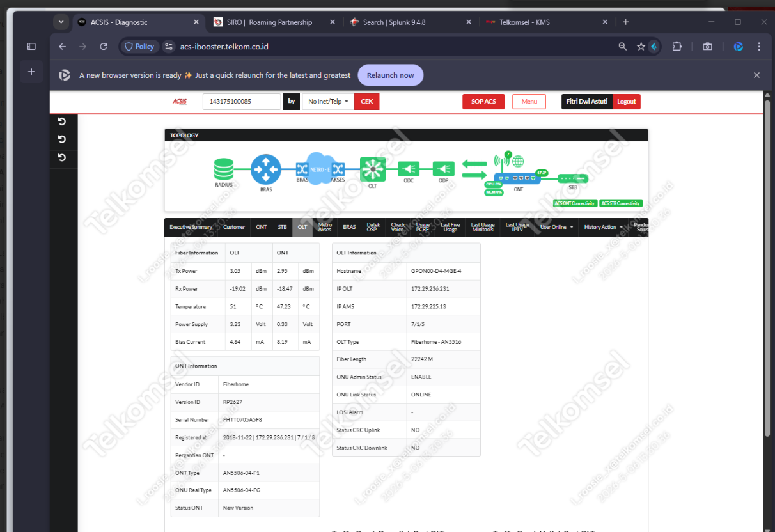The image size is (775, 532).
Task: Switch to the ONT tab
Action: pyautogui.click(x=262, y=227)
